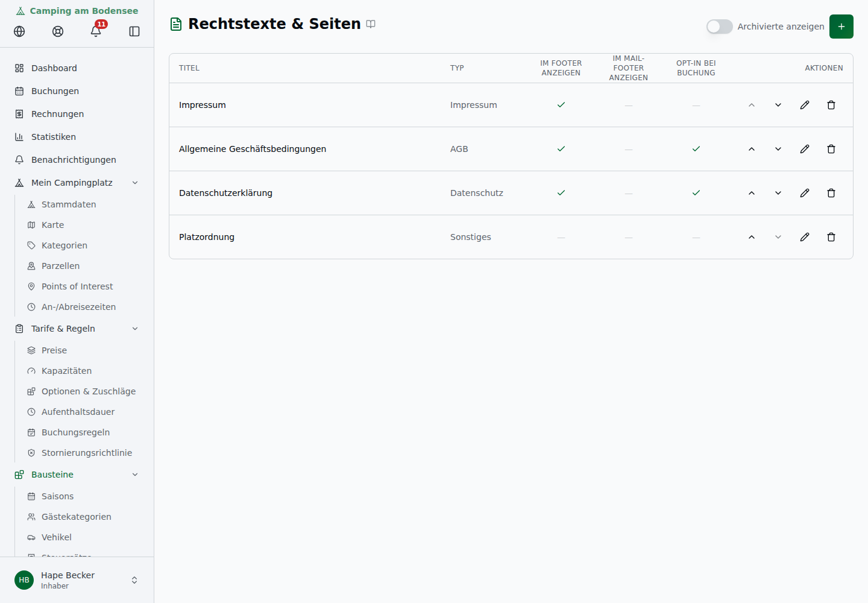868x603 pixels.
Task: Move Impressum row down
Action: [778, 105]
